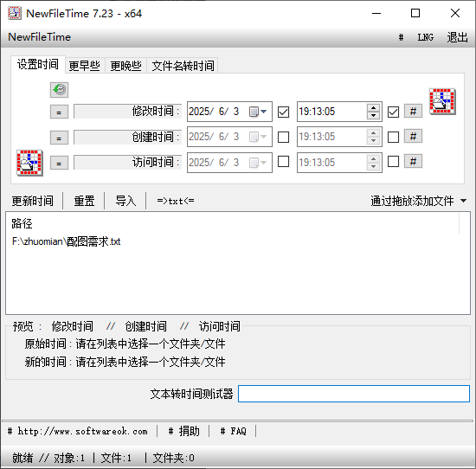Click the = button for 访问时间

point(59,163)
